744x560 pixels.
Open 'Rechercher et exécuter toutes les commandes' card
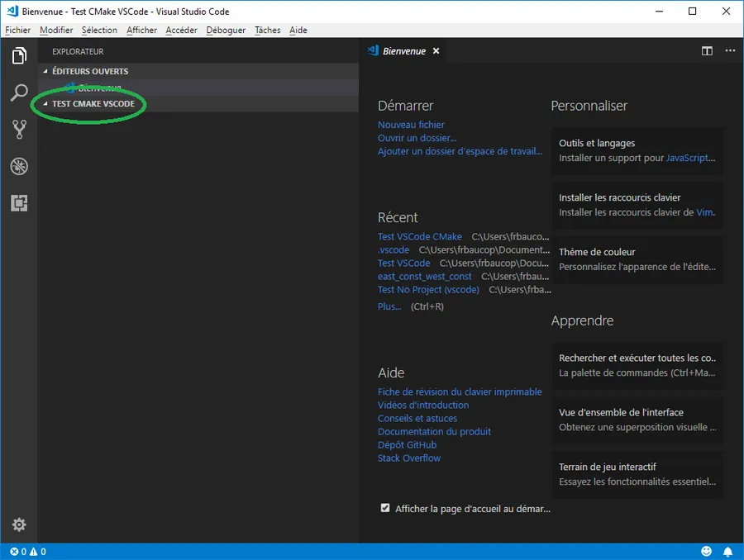pos(637,366)
